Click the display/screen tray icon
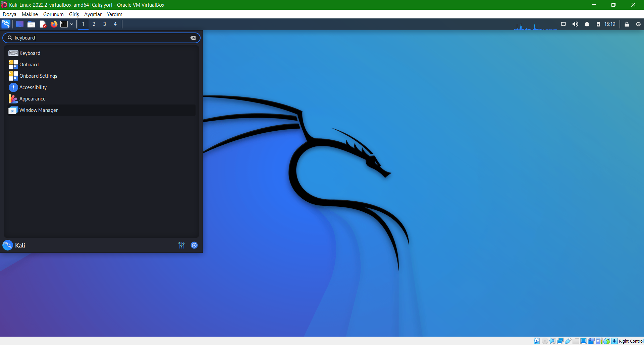Viewport: 644px width, 345px height. (x=563, y=24)
